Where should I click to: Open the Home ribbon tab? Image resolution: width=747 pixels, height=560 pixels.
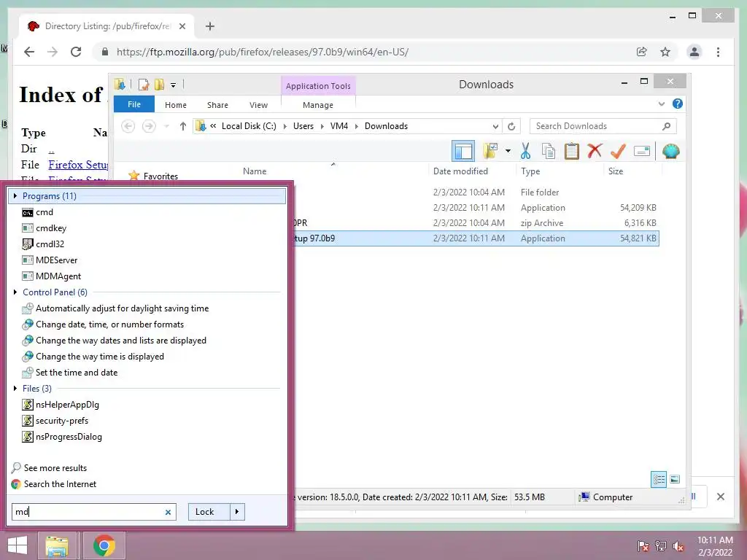(176, 105)
